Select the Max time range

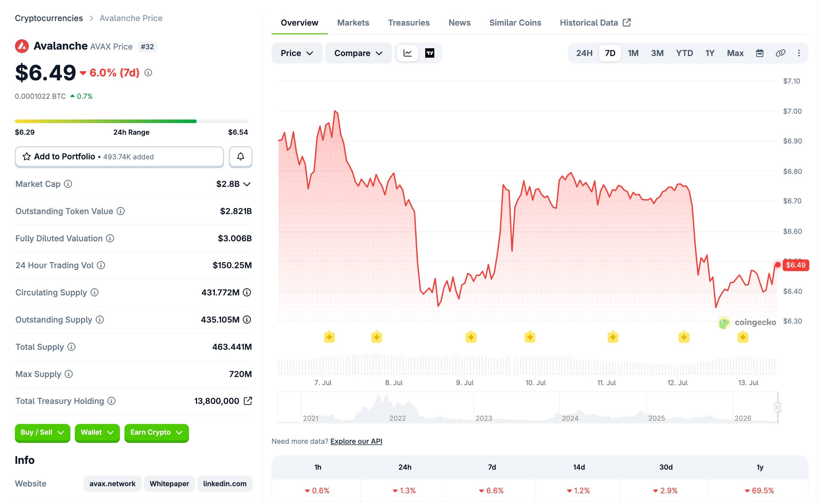point(736,53)
